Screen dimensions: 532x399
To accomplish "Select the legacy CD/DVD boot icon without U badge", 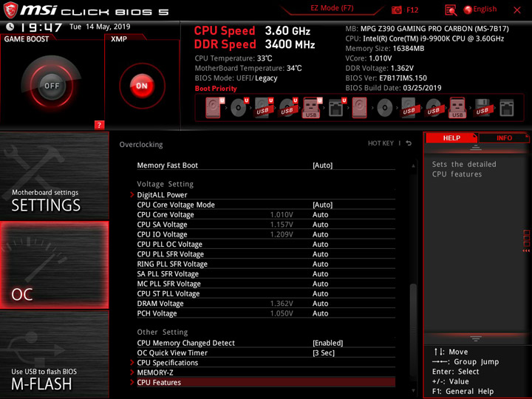I will pyautogui.click(x=385, y=108).
